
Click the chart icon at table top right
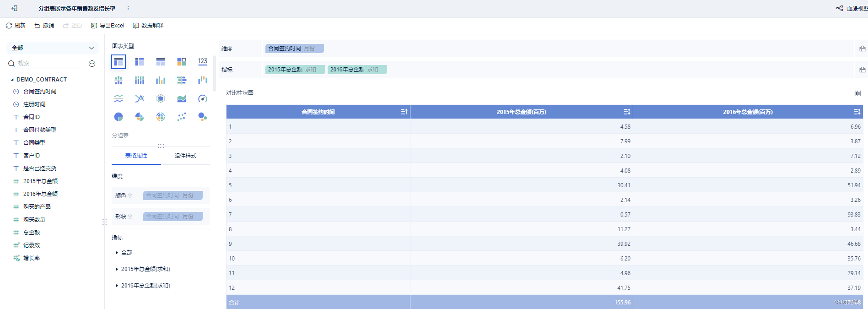point(857,93)
